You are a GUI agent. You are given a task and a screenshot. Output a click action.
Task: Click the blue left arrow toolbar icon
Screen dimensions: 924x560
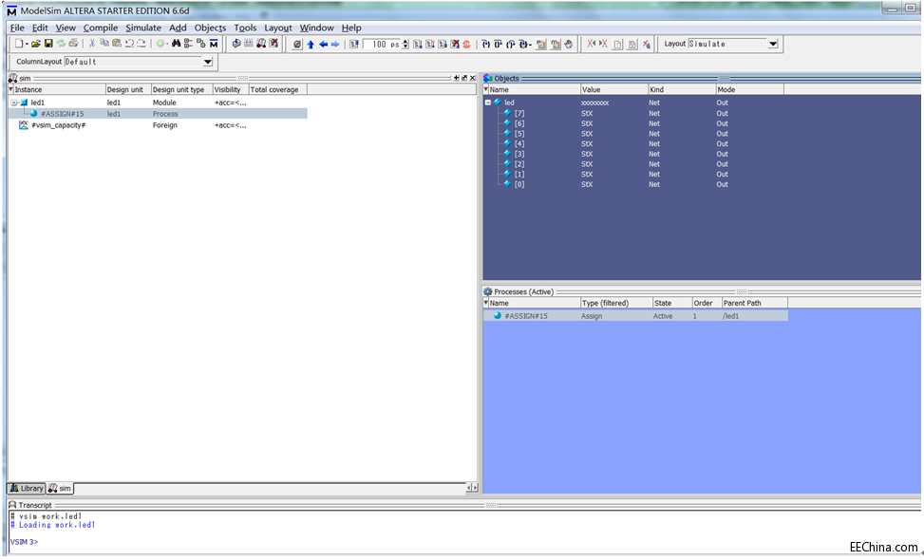pyautogui.click(x=323, y=44)
